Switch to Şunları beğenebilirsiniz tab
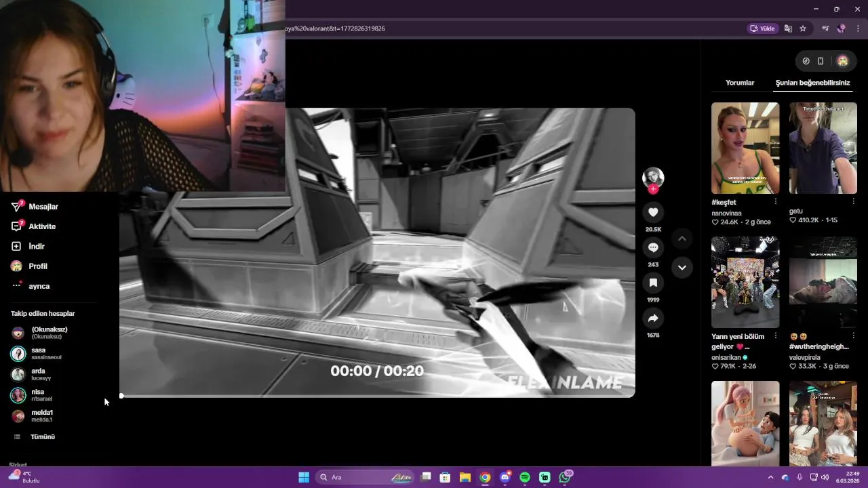The image size is (868, 488). [812, 83]
